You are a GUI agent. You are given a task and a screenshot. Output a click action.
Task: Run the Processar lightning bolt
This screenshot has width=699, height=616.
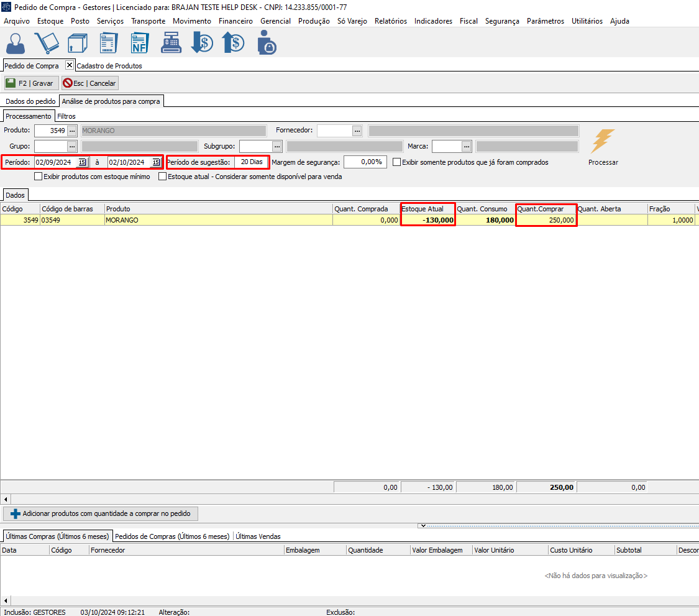click(603, 142)
